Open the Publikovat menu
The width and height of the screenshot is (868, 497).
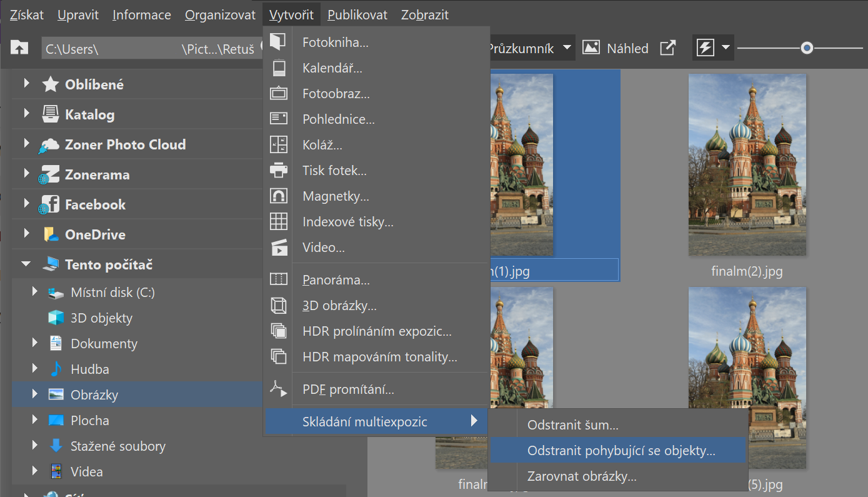pyautogui.click(x=357, y=14)
